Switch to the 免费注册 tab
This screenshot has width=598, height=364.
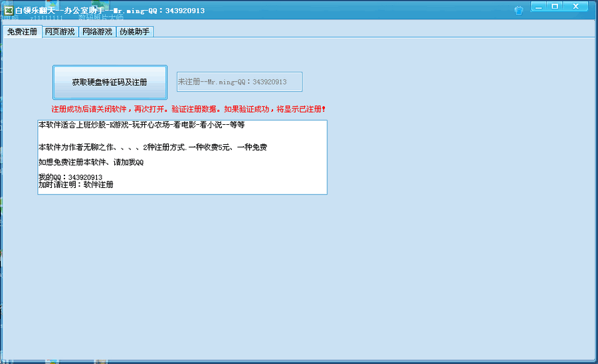pos(22,32)
